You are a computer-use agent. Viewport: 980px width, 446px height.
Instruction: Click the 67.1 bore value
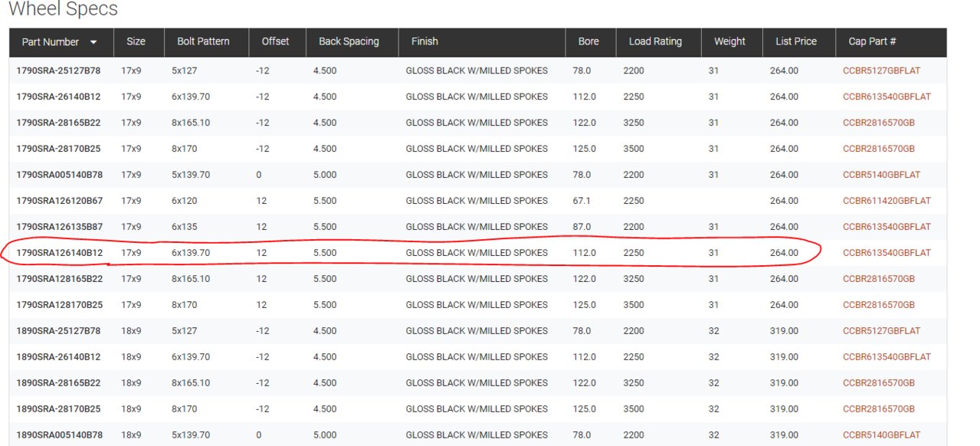(582, 201)
